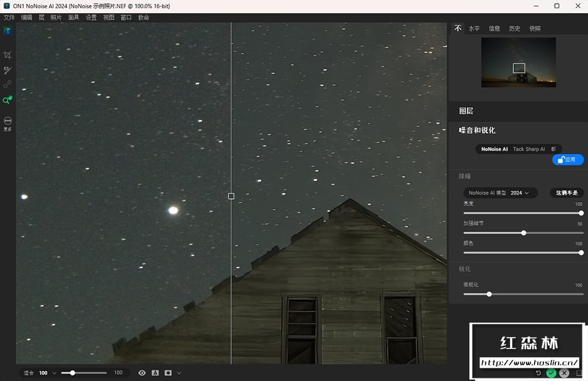
Task: Click the 加强细节 detail slider handle
Action: coord(523,233)
